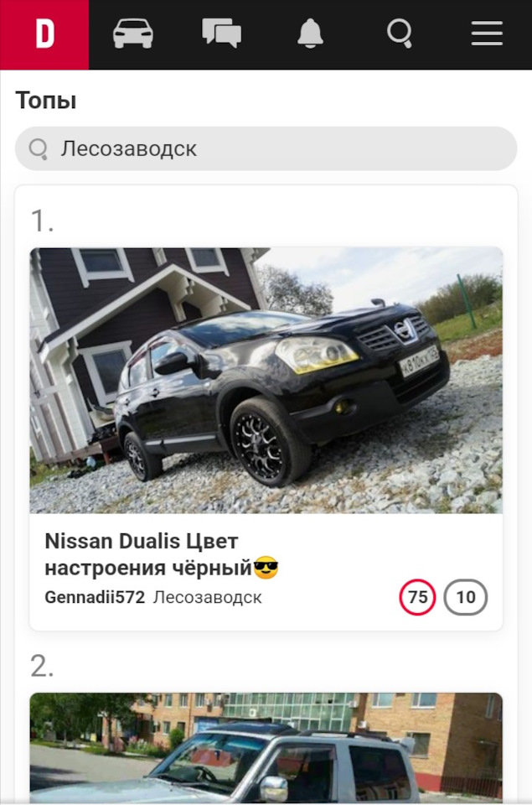Click the sunglasses emoji in the title
The width and height of the screenshot is (532, 805).
(266, 568)
